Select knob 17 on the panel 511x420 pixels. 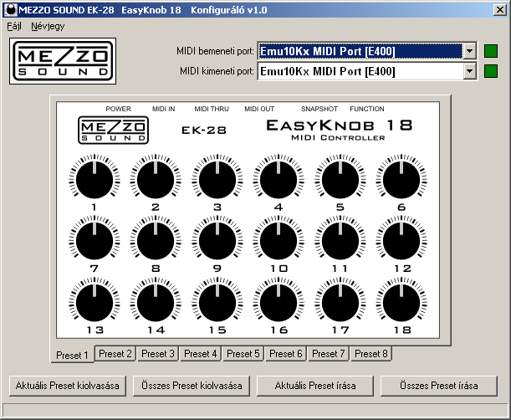[x=340, y=303]
